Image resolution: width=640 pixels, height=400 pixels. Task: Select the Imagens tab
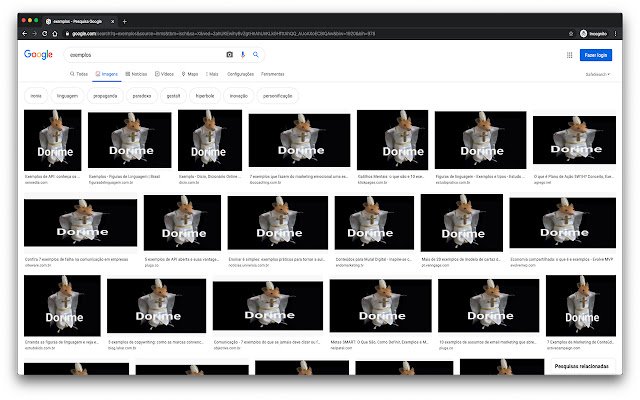pos(107,74)
